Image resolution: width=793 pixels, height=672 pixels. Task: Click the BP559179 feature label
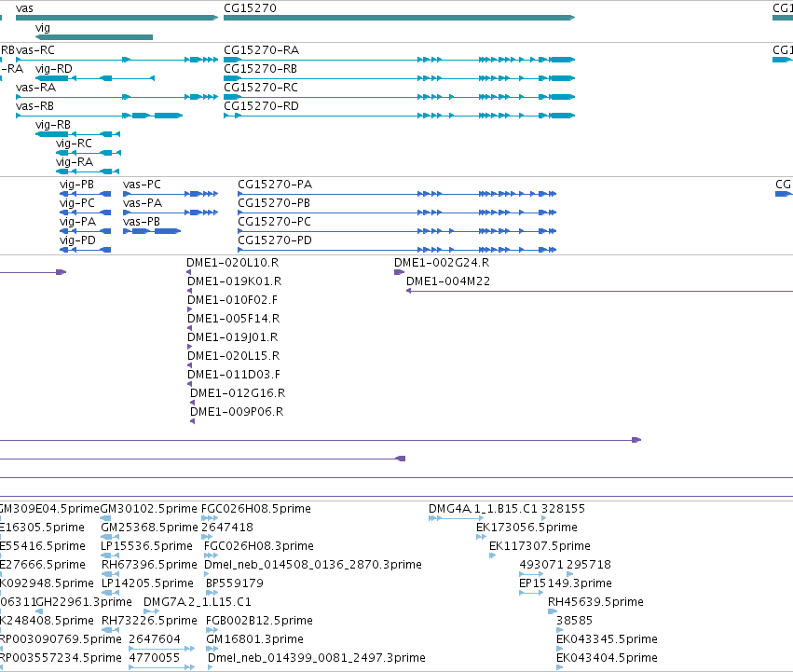click(235, 583)
